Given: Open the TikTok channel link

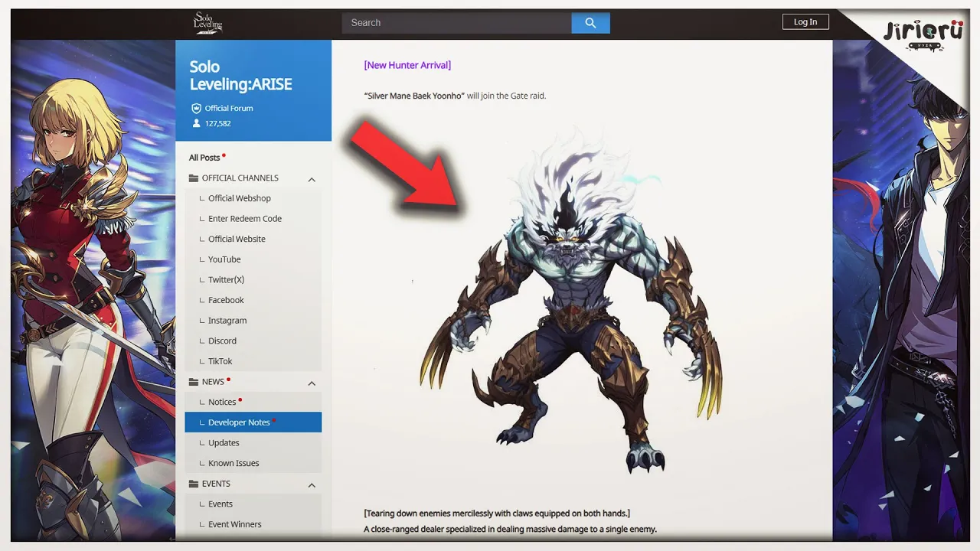Looking at the screenshot, I should [220, 361].
